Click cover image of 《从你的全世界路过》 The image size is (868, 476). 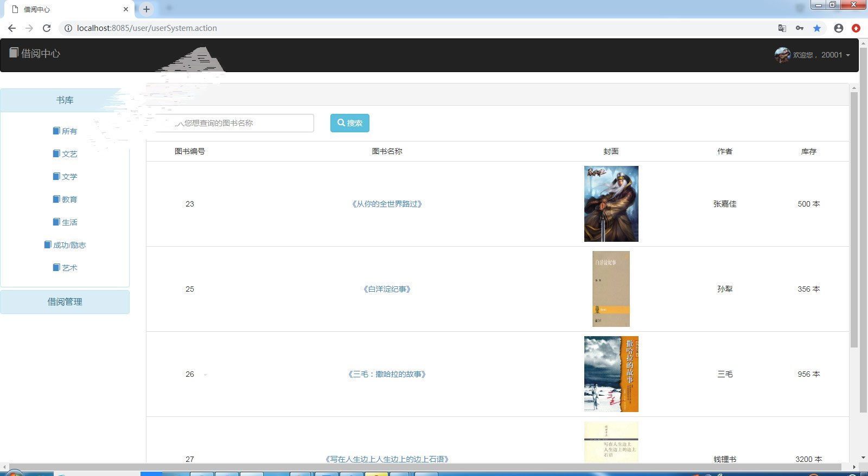click(611, 204)
